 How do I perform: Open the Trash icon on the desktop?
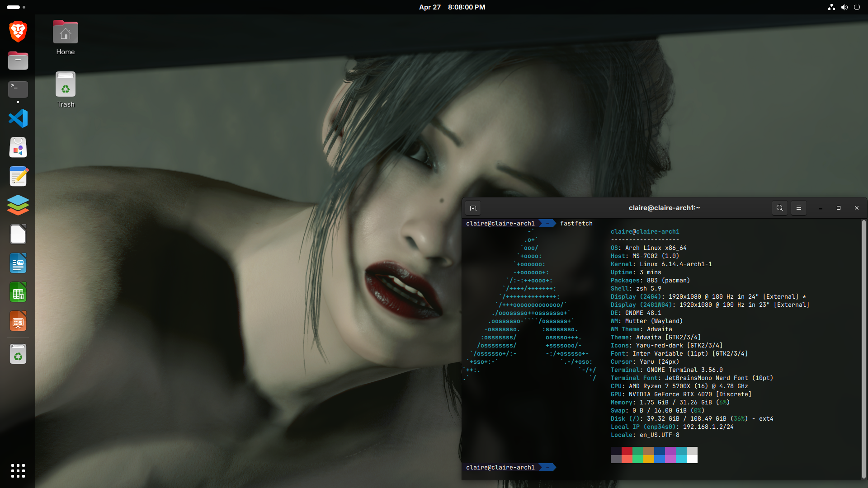(66, 90)
